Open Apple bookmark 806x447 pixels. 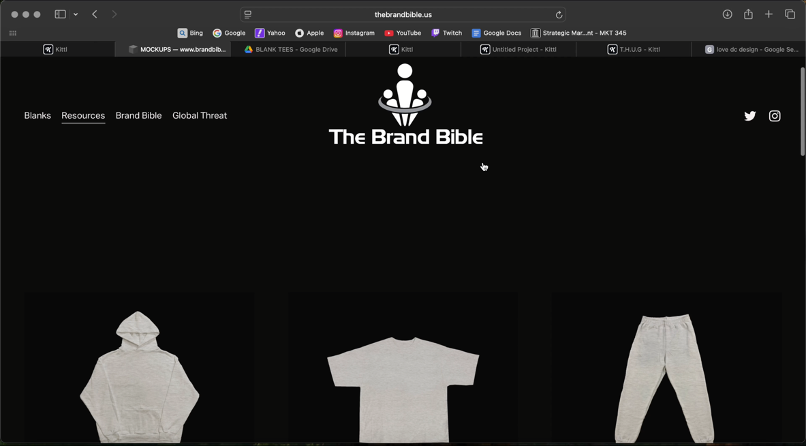click(309, 33)
